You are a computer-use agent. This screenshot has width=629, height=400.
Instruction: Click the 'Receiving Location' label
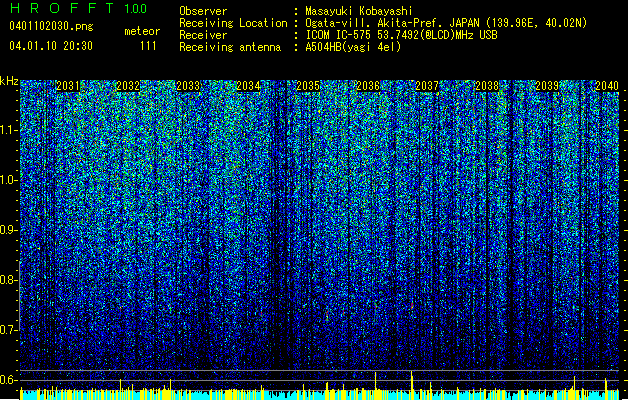(233, 23)
